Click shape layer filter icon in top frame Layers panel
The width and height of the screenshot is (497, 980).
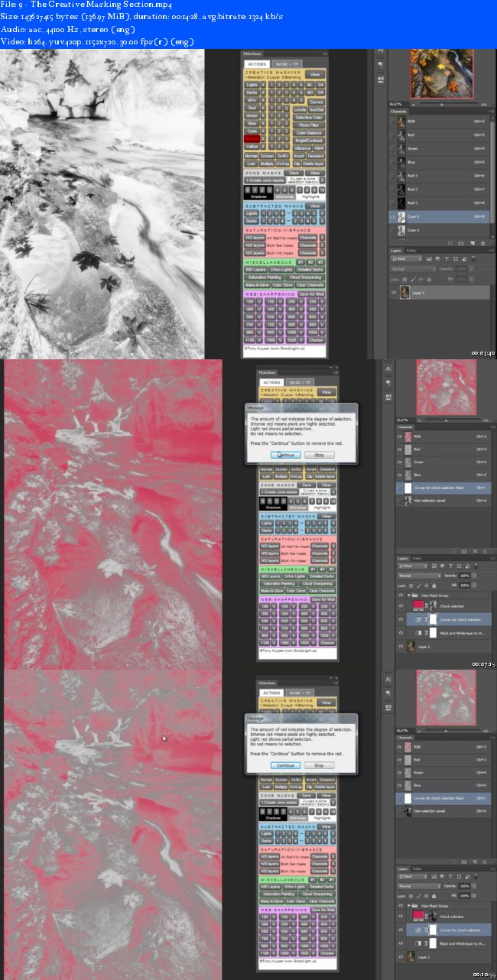(x=456, y=258)
